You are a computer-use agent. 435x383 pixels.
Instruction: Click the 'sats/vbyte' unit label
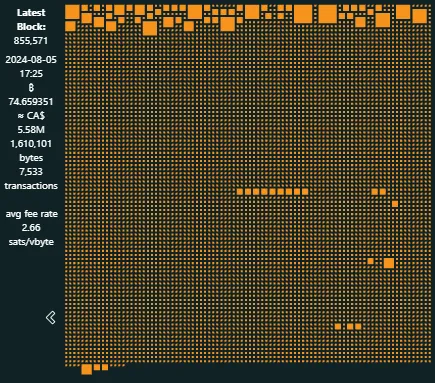[x=31, y=242]
